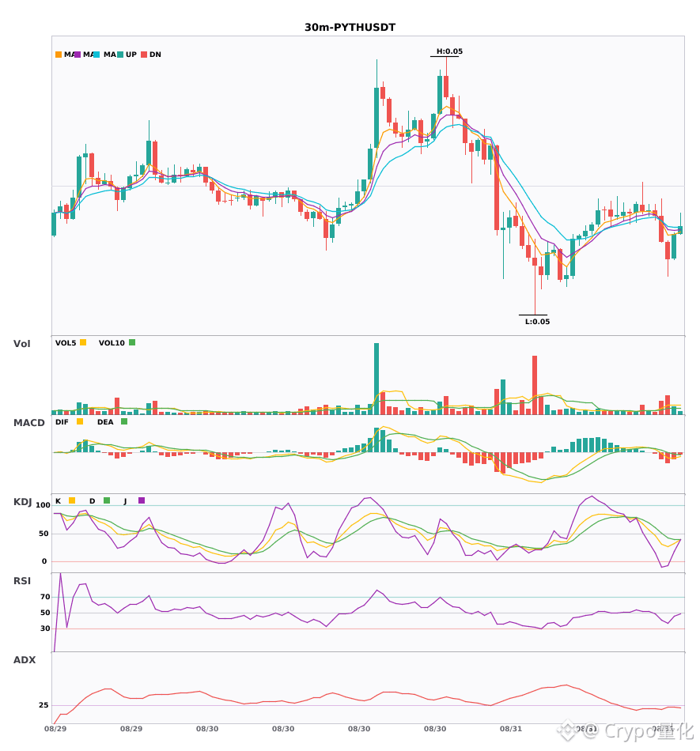Click the chart title 30m-PYTHUSDT
Viewport: 700px width, 751px height.
click(x=350, y=28)
